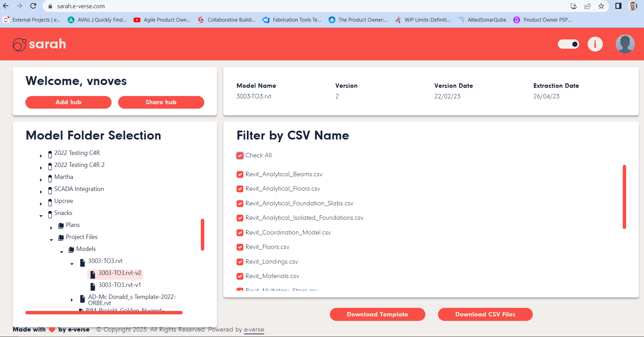Click the 2022 Testing C4R hub icon

[50, 154]
